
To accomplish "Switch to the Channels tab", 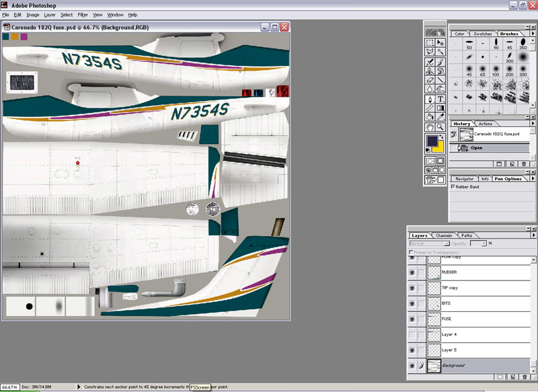I will 444,236.
